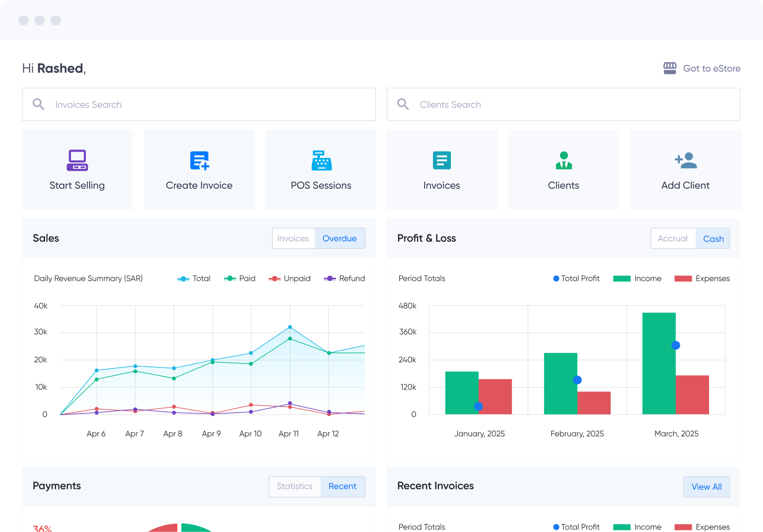This screenshot has height=532, width=763.
Task: Toggle the Refund line on the revenue chart
Action: pyautogui.click(x=344, y=278)
